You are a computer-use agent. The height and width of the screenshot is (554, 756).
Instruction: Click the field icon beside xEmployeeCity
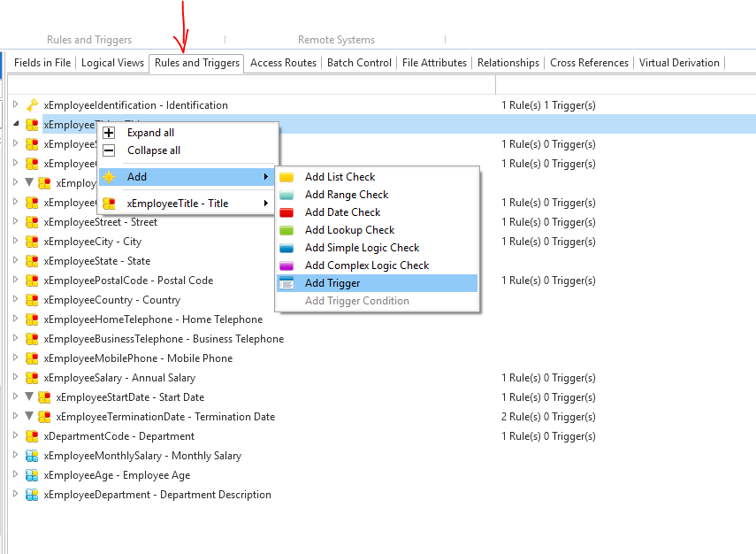click(x=32, y=242)
